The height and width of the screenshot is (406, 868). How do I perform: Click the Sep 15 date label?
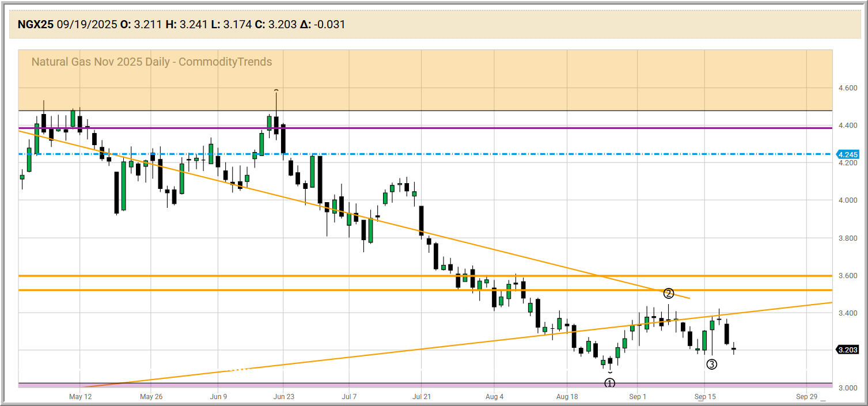[705, 397]
